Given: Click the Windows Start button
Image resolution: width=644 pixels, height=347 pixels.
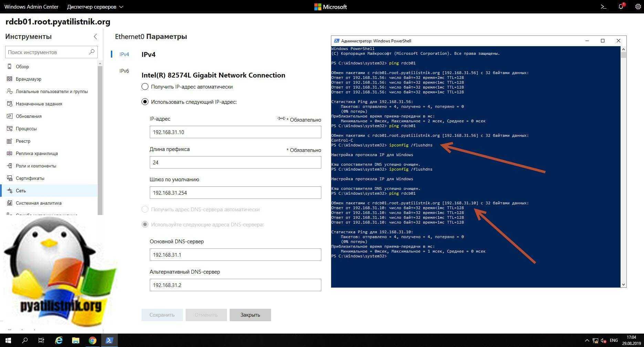Looking at the screenshot, I should tap(8, 340).
